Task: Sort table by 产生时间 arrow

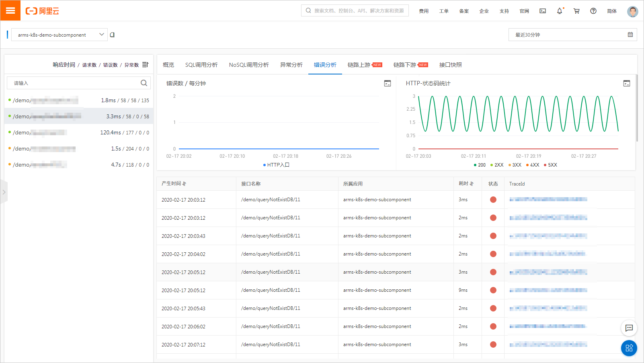Action: click(x=184, y=184)
